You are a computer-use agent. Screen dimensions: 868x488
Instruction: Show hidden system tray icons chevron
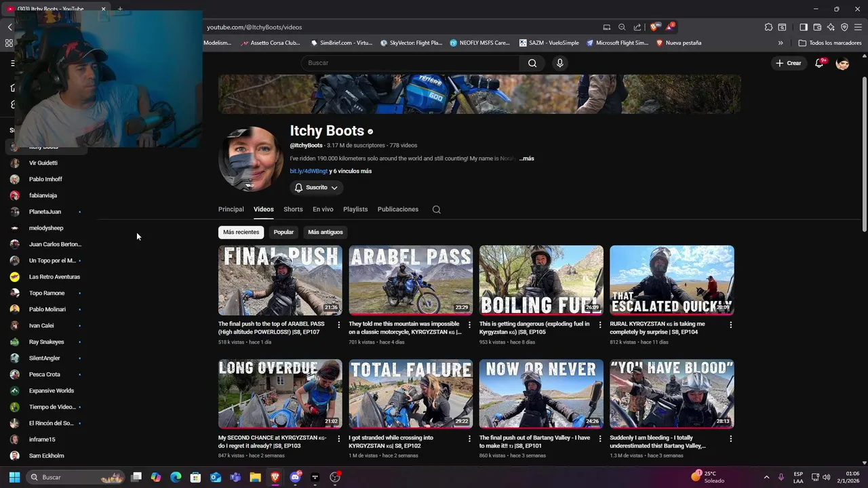coord(766,477)
